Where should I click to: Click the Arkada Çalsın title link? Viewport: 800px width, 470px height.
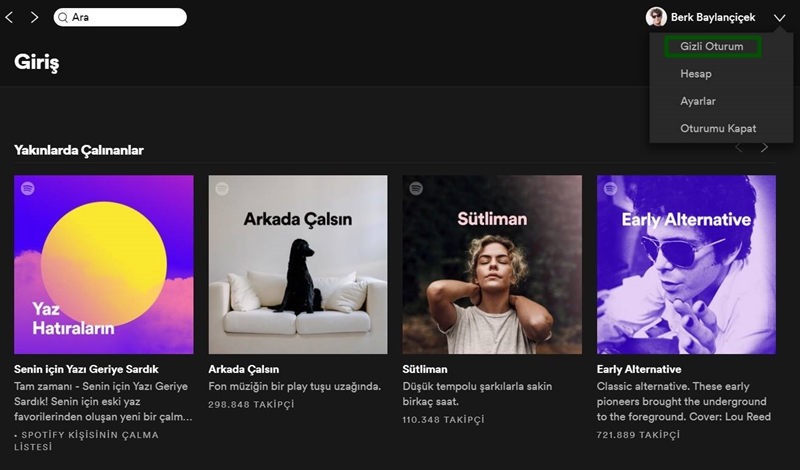tap(243, 369)
